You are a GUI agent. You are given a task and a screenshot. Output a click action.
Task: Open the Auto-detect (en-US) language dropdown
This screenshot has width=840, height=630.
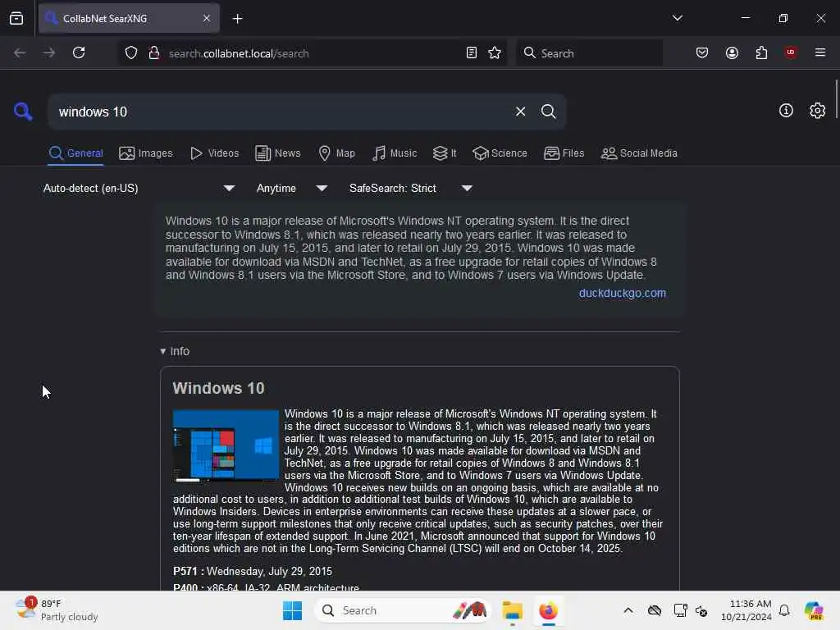[x=139, y=188]
